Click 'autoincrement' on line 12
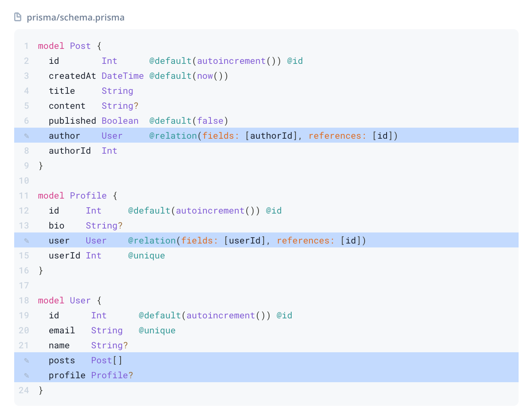 210,211
